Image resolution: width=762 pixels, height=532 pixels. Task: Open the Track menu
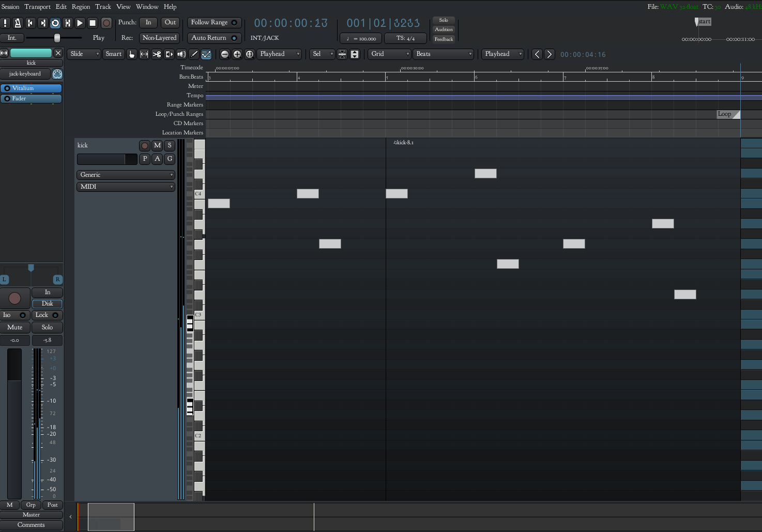103,7
